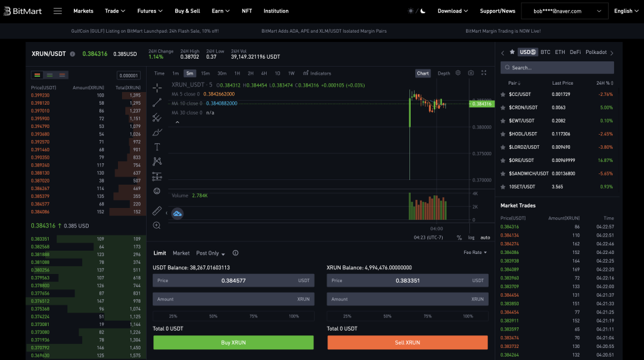Click the pair Search field
The image size is (644, 360).
coord(557,67)
